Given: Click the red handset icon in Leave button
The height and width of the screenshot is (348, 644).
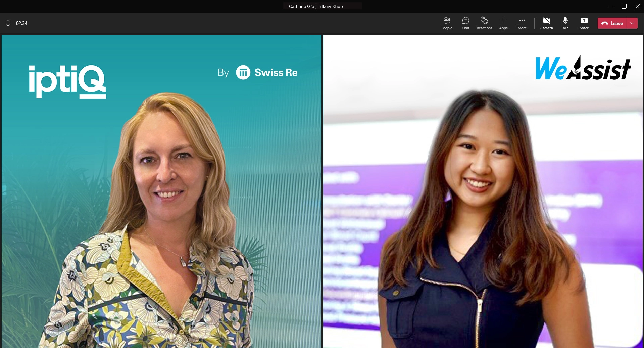Looking at the screenshot, I should pos(605,23).
